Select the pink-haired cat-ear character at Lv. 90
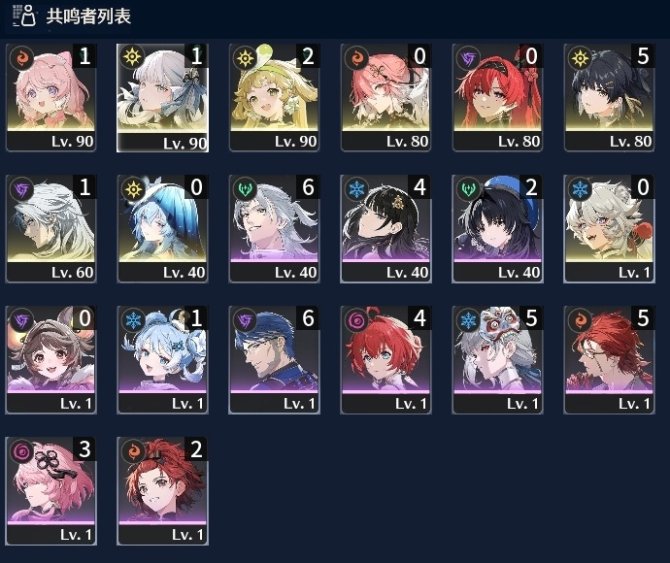The height and width of the screenshot is (563, 670). [x=51, y=97]
